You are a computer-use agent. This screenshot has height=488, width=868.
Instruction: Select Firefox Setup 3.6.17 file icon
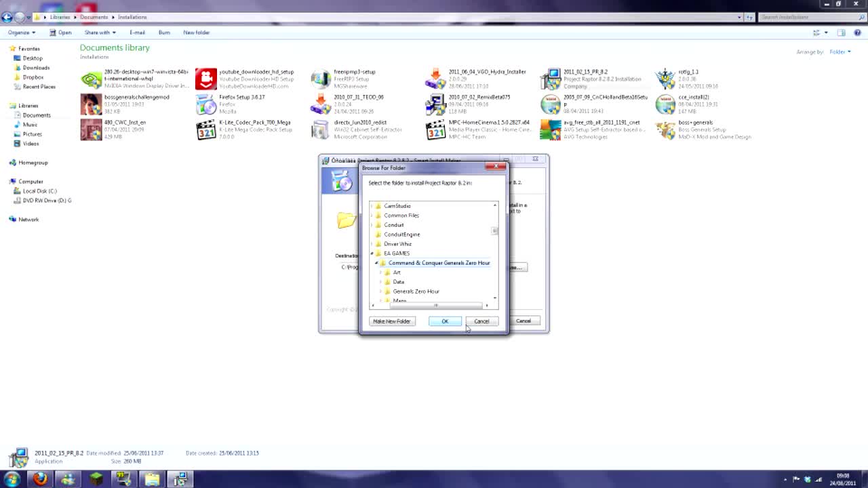205,104
